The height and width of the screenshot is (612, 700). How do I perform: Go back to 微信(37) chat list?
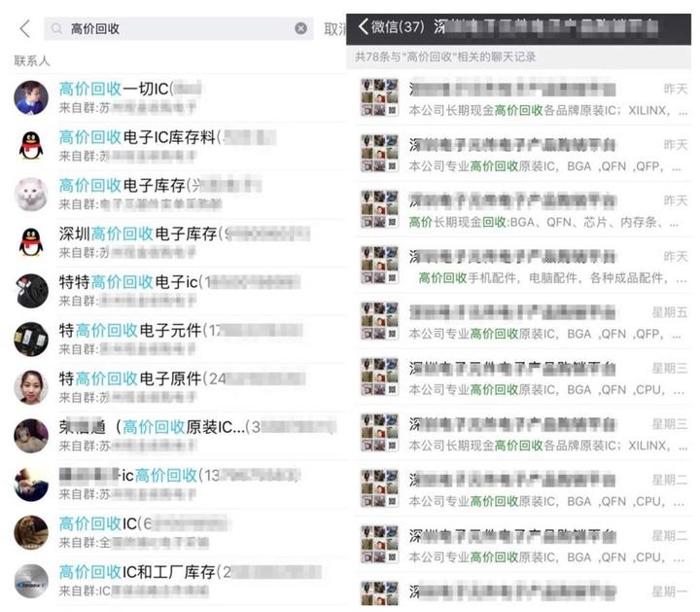tap(391, 26)
